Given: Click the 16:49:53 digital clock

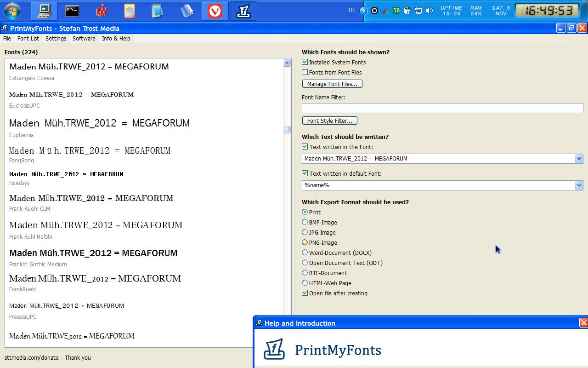Looking at the screenshot, I should [x=547, y=11].
